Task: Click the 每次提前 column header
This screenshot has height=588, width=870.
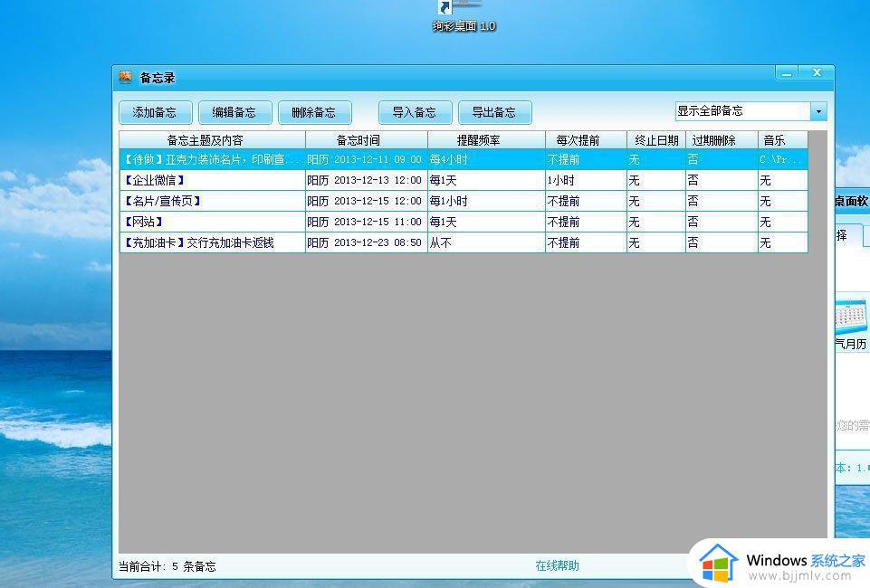Action: [586, 140]
